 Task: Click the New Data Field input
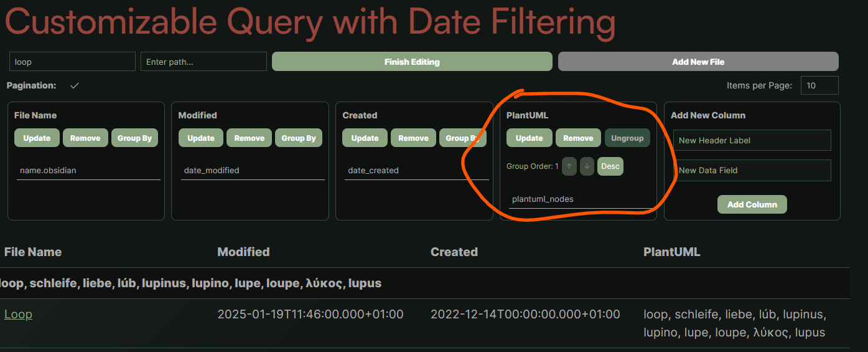(752, 171)
